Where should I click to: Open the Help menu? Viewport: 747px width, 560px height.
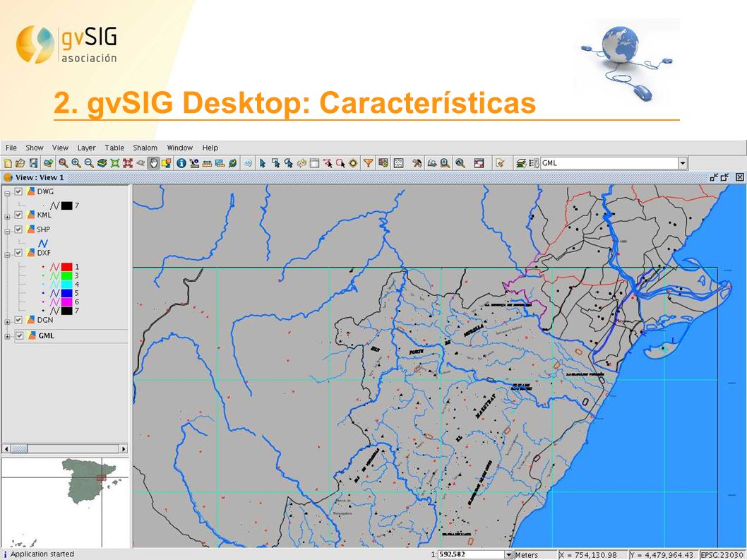[x=210, y=148]
